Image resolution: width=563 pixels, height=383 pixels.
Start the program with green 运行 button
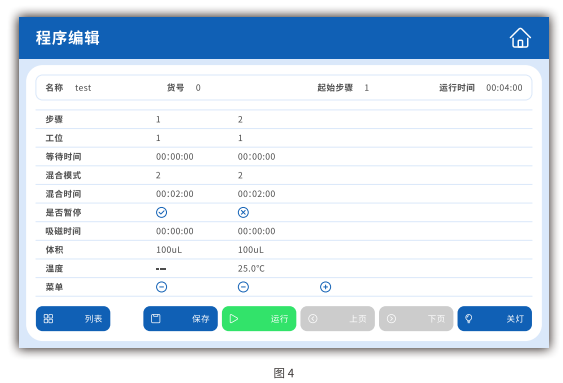click(259, 318)
